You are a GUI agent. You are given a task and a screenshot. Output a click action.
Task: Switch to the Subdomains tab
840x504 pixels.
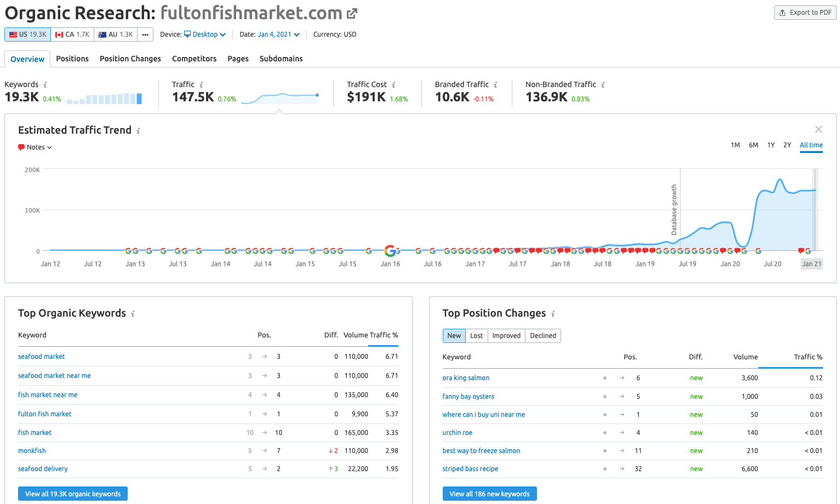coord(281,59)
